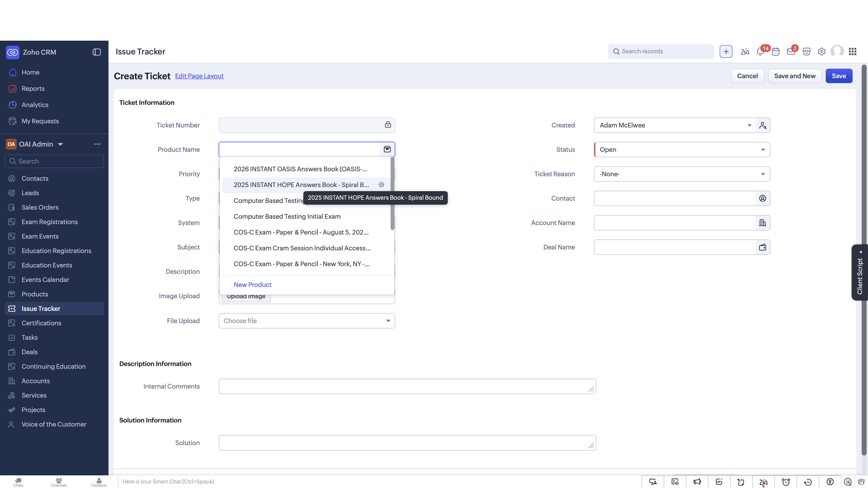Click New Product link in dropdown
The height and width of the screenshot is (488, 868).
(x=252, y=285)
